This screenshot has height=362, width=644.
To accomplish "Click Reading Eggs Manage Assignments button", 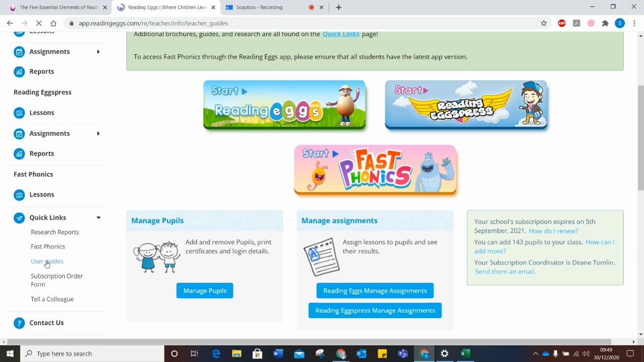I will tap(375, 291).
